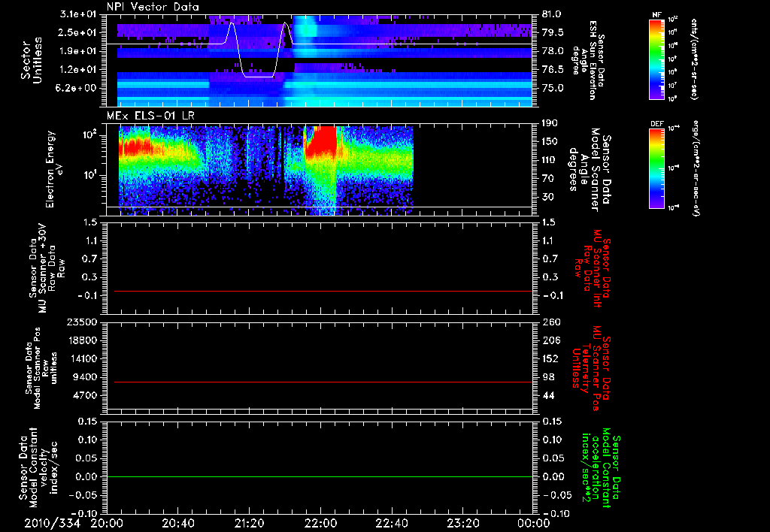Click the 'NF' label above the color bar

tap(656, 15)
